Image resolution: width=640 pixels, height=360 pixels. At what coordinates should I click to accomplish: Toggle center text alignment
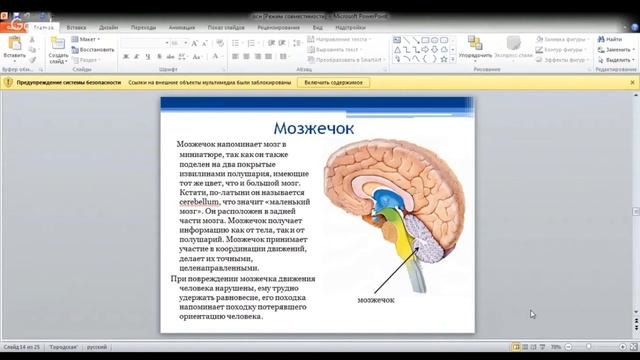(x=246, y=56)
